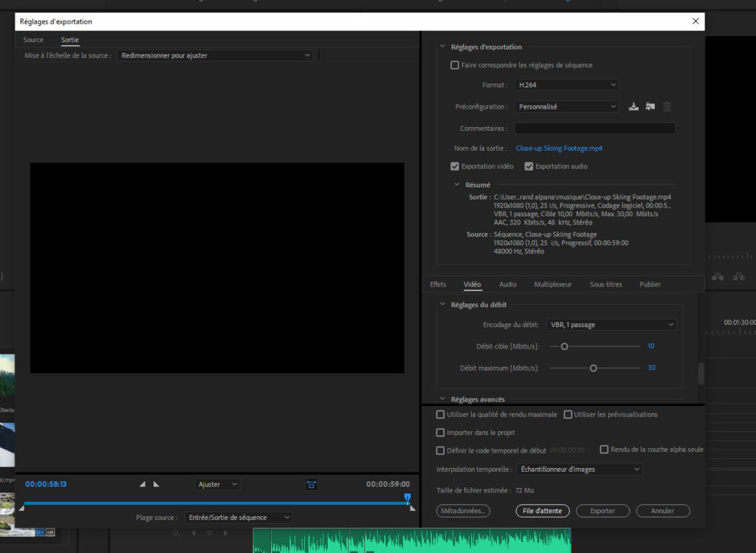The height and width of the screenshot is (553, 756).
Task: Click the set in point marker icon
Action: [x=142, y=484]
